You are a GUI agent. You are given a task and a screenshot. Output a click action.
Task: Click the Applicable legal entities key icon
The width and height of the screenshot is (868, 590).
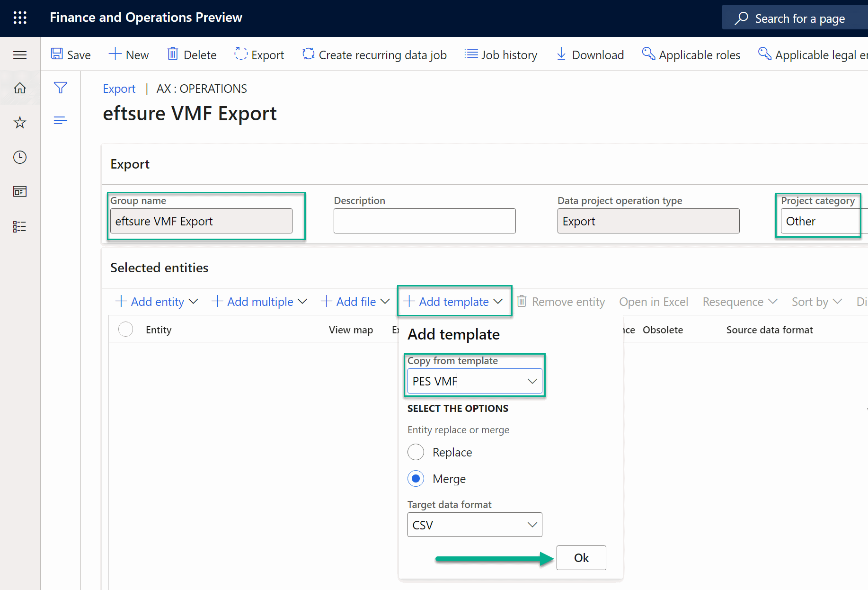[765, 54]
